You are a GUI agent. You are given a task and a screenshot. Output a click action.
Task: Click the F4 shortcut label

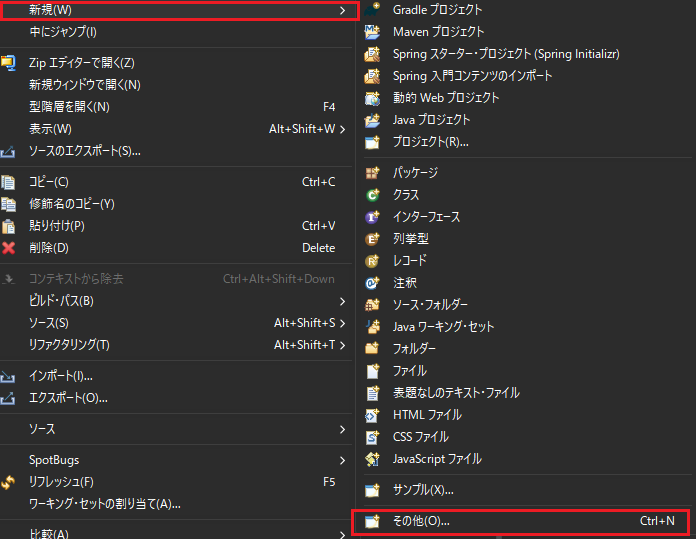point(329,107)
